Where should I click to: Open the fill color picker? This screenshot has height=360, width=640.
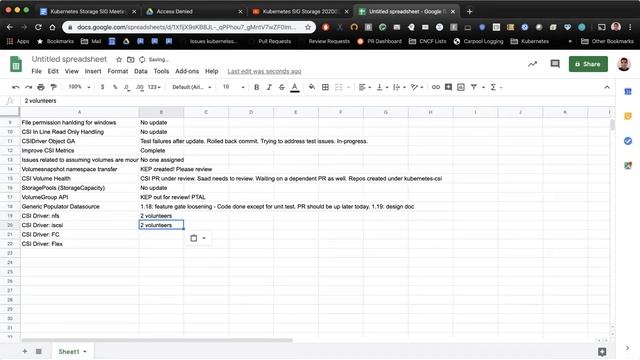[312, 87]
